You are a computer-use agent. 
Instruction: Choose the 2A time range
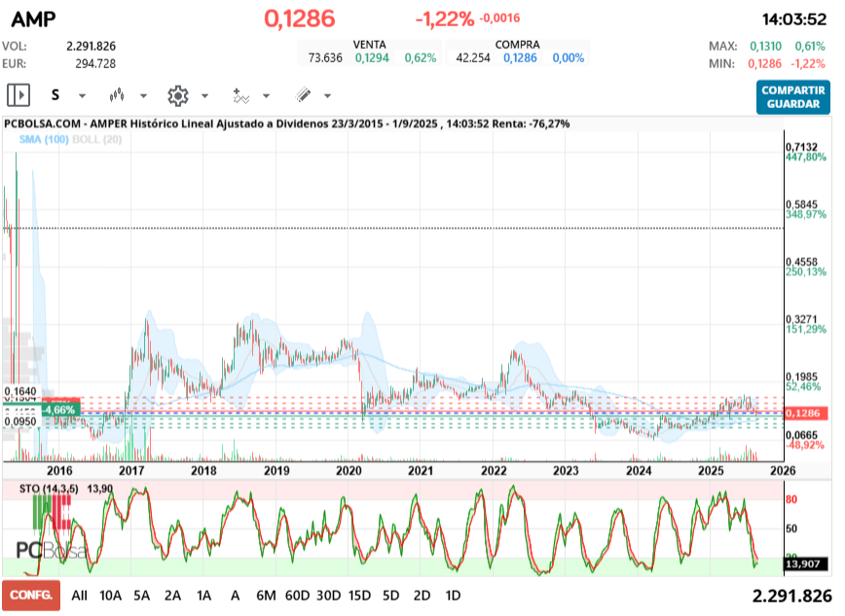click(172, 596)
